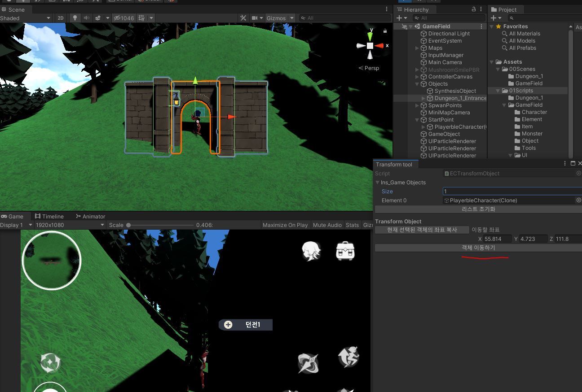Click the circular refresh icon in Game view
The height and width of the screenshot is (392, 582).
(50, 363)
